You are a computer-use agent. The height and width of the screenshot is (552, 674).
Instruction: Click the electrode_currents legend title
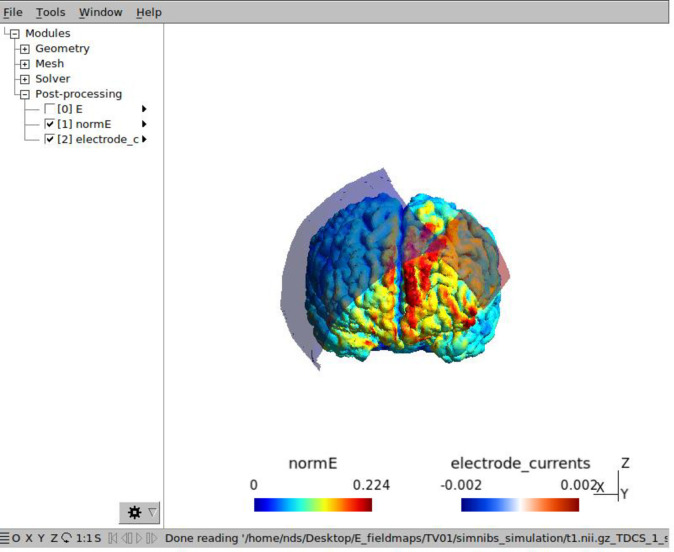[520, 463]
